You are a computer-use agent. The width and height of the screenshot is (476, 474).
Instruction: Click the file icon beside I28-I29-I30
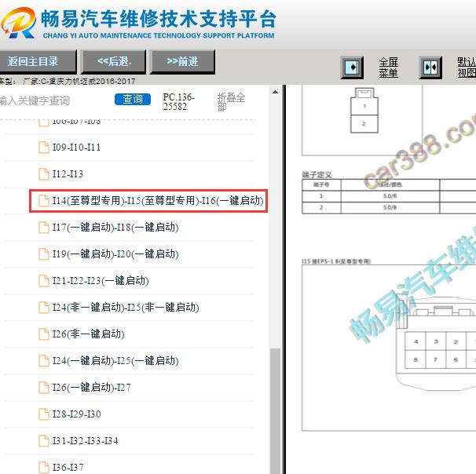pos(44,414)
